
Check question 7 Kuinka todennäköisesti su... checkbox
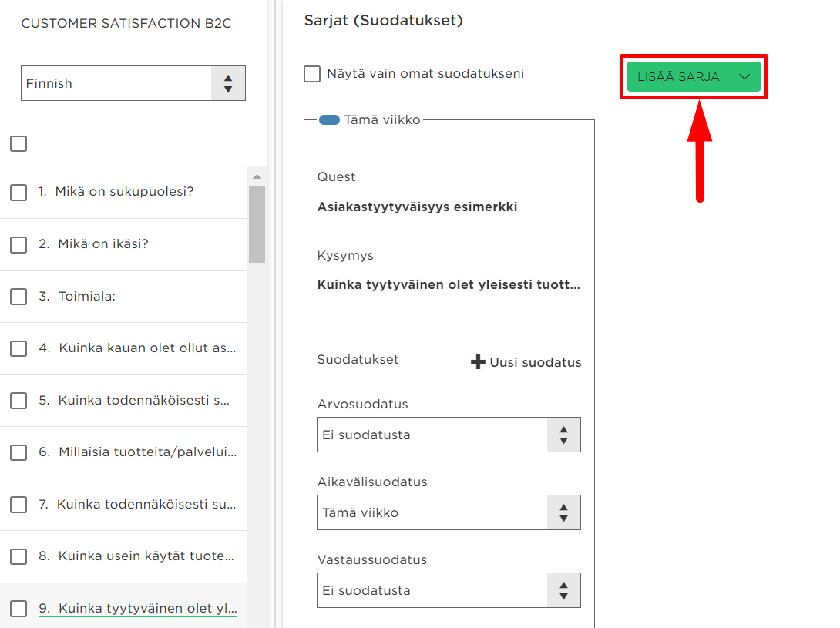point(18,504)
